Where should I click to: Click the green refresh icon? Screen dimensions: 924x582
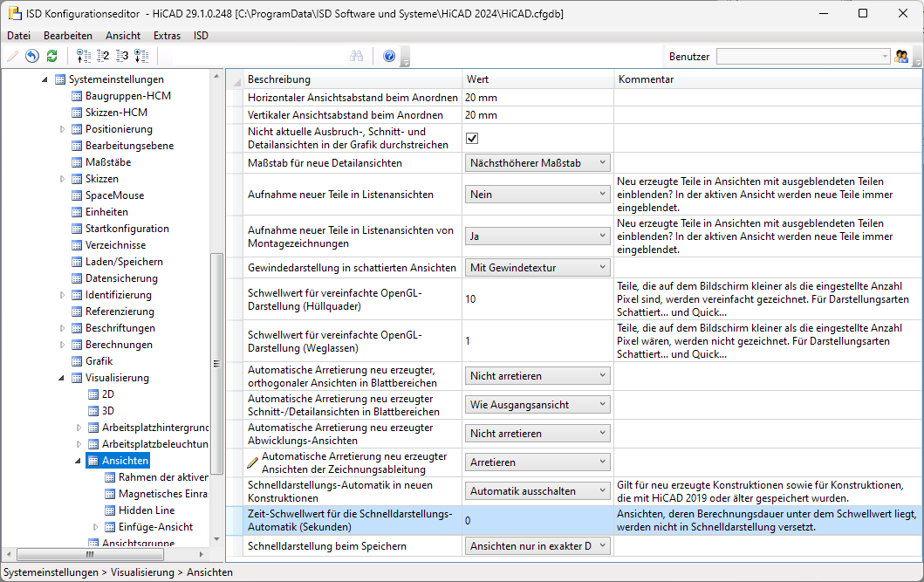click(51, 57)
